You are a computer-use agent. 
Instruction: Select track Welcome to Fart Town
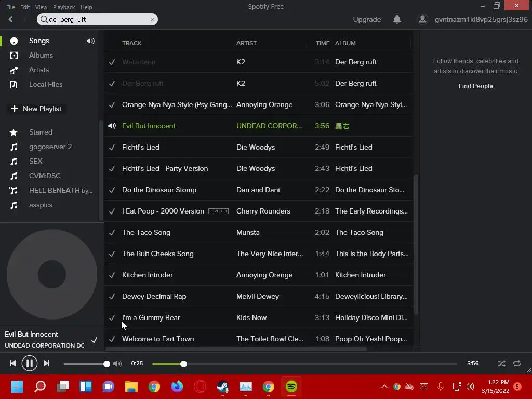pos(158,339)
